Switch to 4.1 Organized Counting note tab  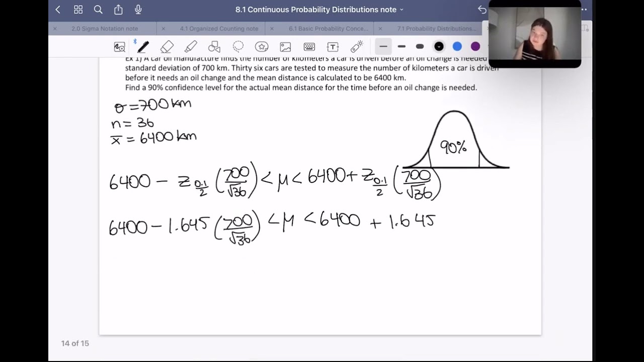point(219,29)
